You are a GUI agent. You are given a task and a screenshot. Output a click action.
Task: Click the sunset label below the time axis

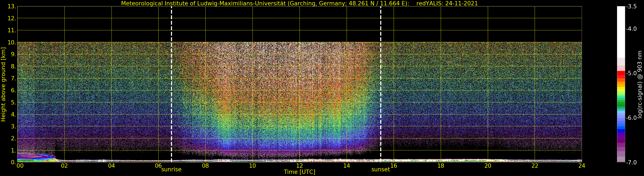click(x=380, y=170)
